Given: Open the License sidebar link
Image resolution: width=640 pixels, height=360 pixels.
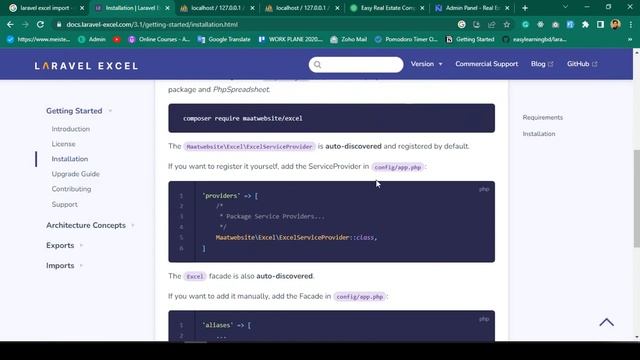Looking at the screenshot, I should [x=63, y=144].
